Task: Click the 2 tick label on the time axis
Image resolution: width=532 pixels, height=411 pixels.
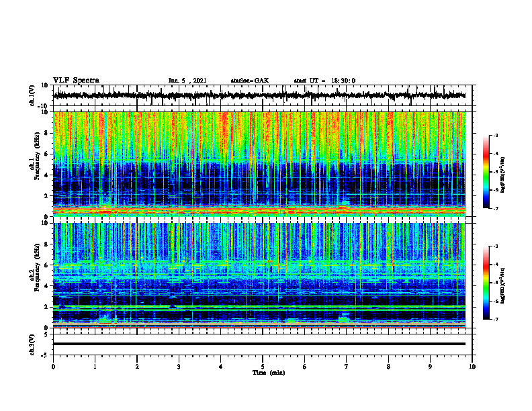Action: point(137,367)
